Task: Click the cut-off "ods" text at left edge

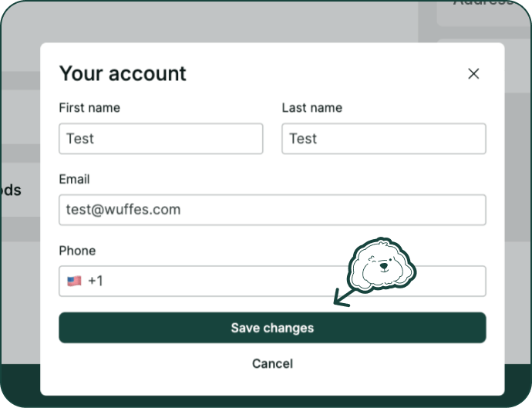Action: tap(11, 191)
